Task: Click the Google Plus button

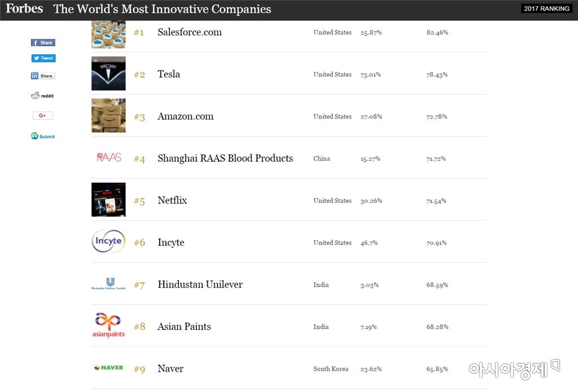Action: pyautogui.click(x=43, y=116)
